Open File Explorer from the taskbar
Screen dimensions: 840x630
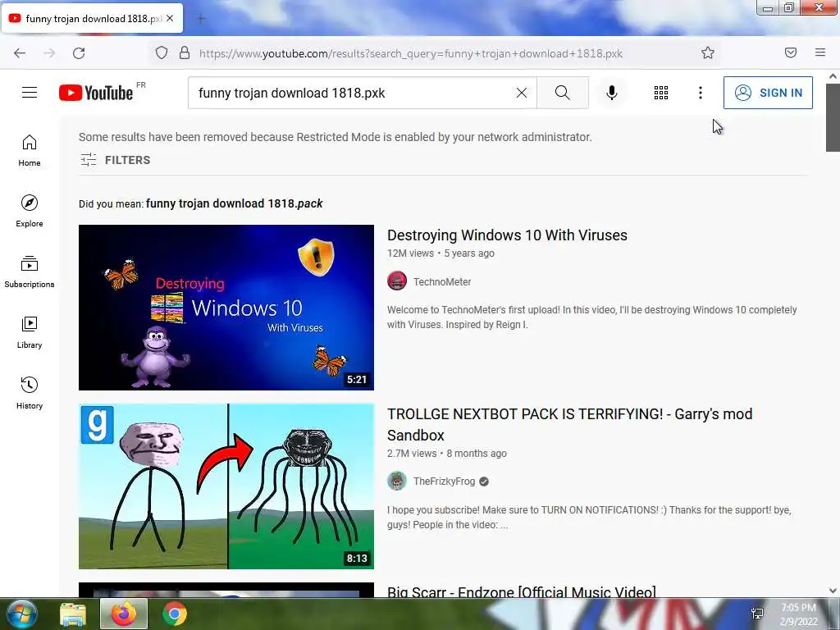pyautogui.click(x=73, y=614)
